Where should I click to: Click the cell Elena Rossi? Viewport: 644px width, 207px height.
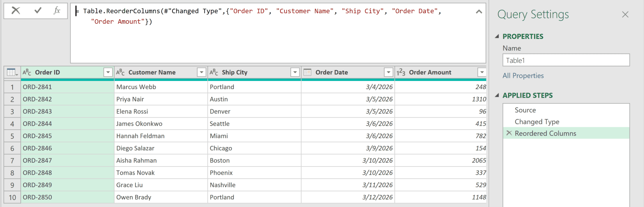(161, 111)
